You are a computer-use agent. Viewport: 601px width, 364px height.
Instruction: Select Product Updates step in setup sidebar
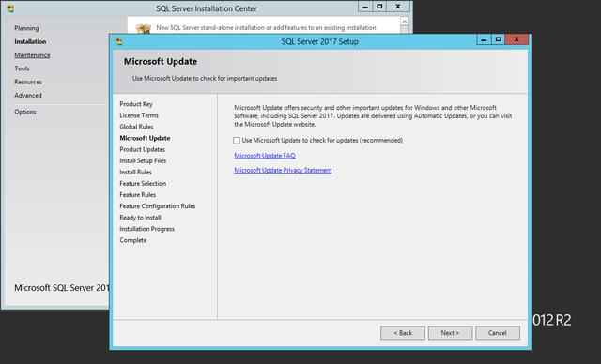point(142,149)
